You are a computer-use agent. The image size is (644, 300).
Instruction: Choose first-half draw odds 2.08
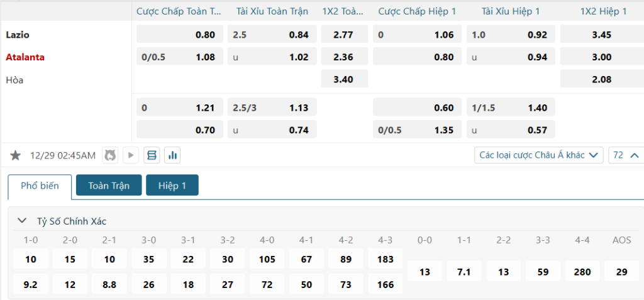(601, 79)
